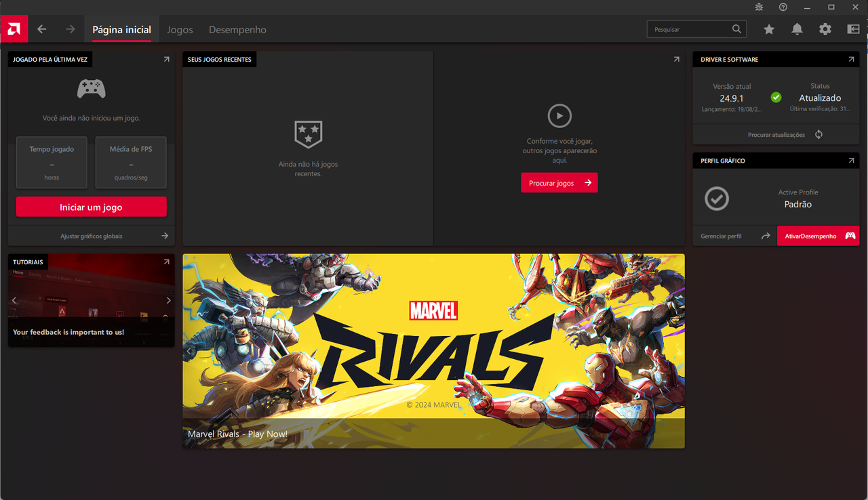Switch to the Jogos tab
868x500 pixels.
pyautogui.click(x=180, y=30)
